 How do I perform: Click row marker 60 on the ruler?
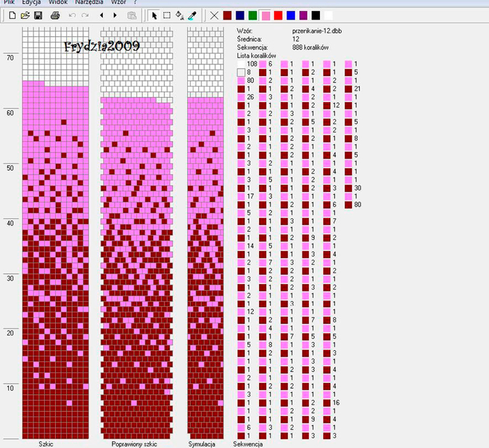pyautogui.click(x=10, y=113)
